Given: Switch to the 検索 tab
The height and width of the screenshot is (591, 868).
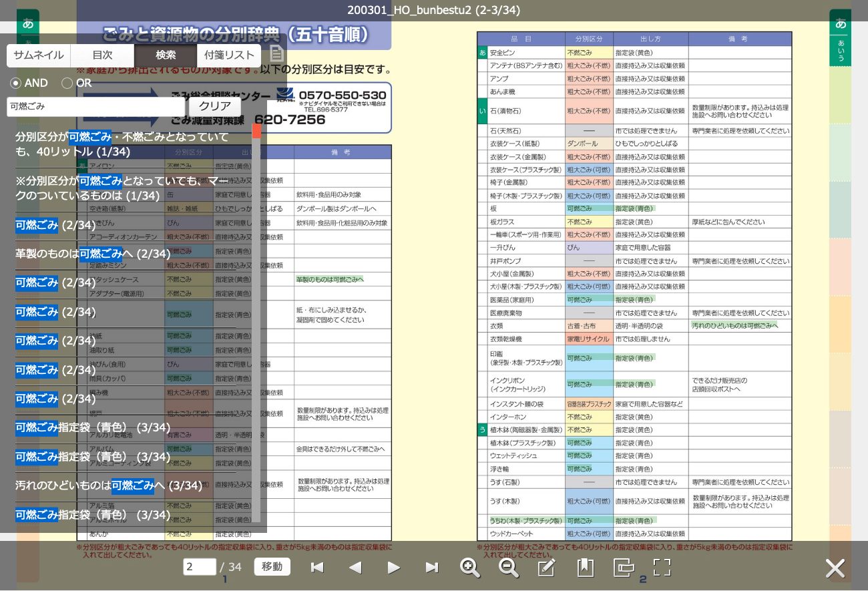Looking at the screenshot, I should [x=166, y=55].
